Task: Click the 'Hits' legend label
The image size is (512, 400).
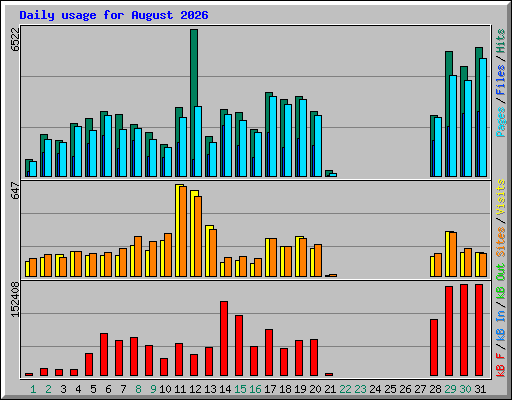Action: (500, 41)
